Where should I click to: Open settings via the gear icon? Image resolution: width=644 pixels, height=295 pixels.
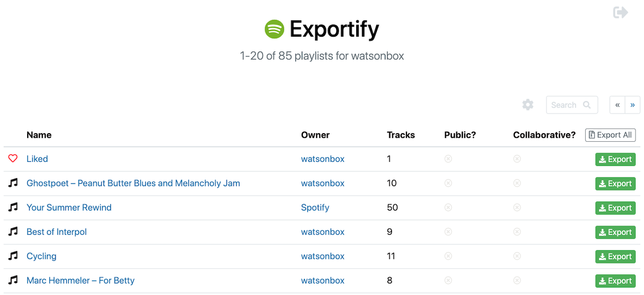(x=528, y=105)
